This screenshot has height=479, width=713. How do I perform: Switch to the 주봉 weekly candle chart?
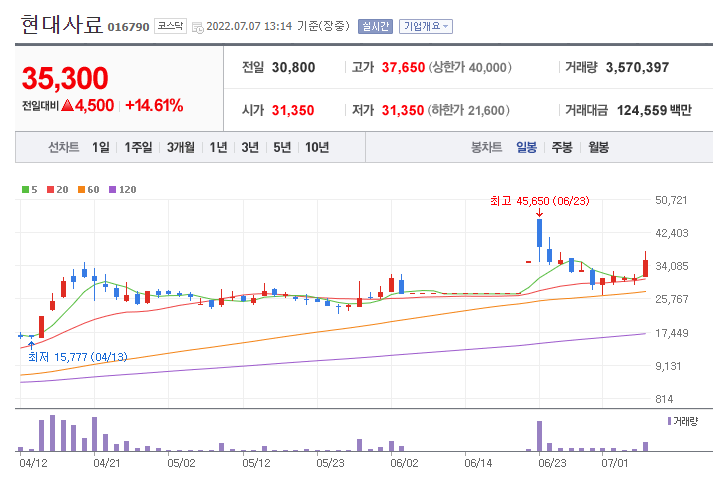click(562, 147)
